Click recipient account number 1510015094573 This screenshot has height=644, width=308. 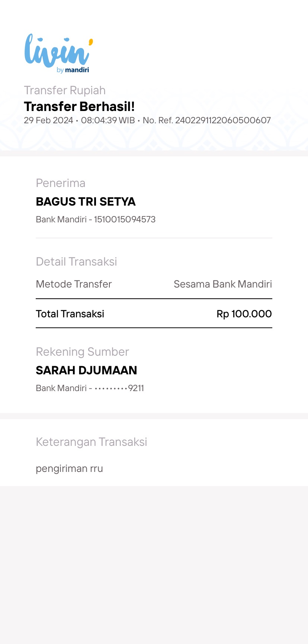125,219
